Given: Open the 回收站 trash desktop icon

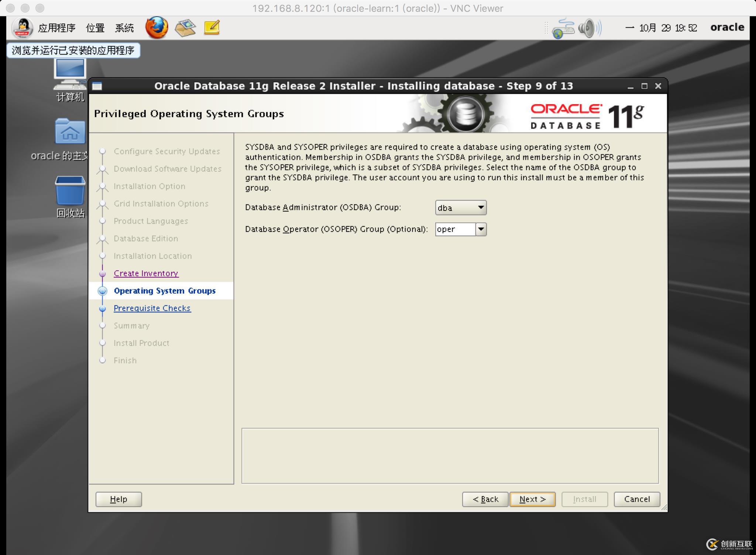Looking at the screenshot, I should point(70,197).
